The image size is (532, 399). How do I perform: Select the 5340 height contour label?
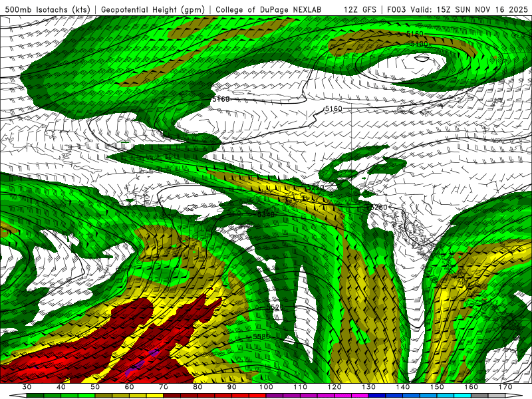click(266, 214)
